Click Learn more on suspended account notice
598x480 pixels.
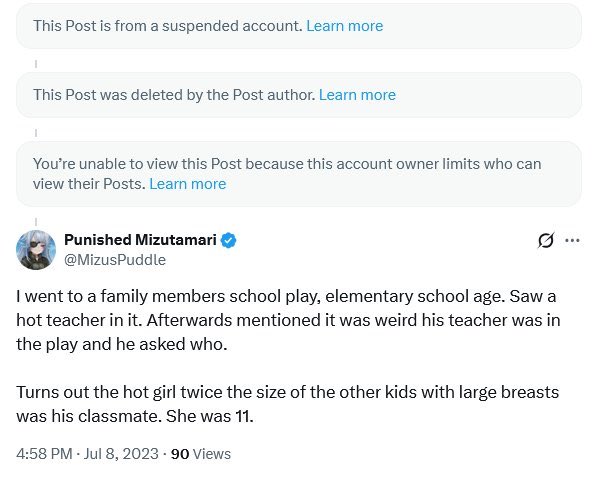[345, 26]
